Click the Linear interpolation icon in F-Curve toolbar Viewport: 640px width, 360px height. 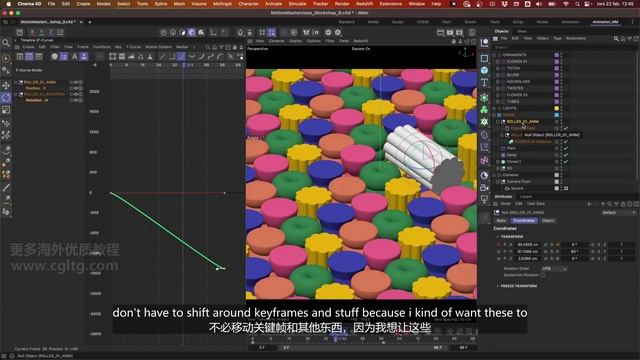162,56
